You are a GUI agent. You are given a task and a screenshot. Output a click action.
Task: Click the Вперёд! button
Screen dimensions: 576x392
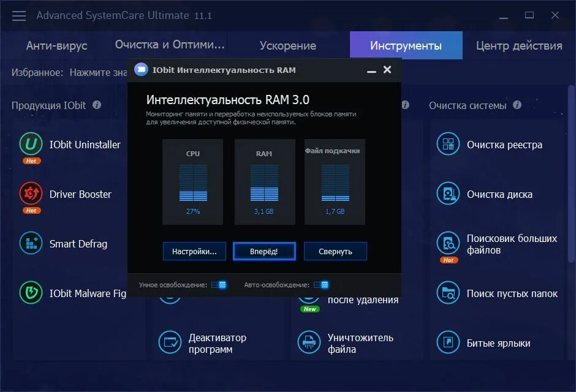pos(264,251)
